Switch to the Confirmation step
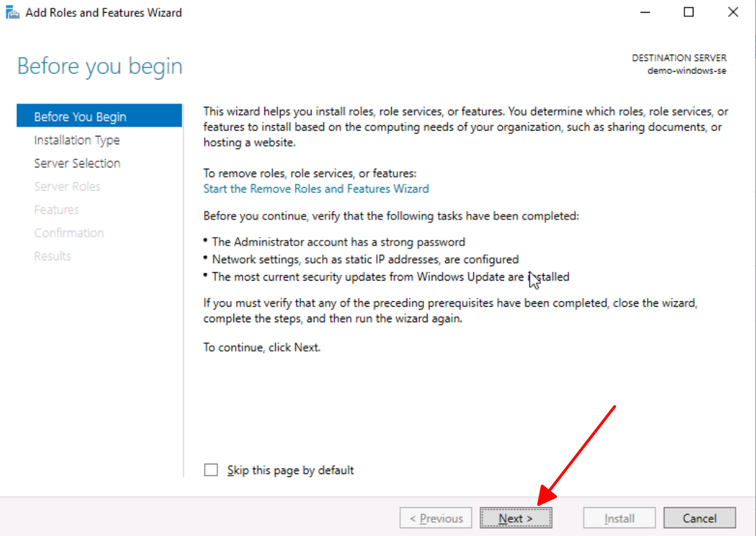This screenshot has height=536, width=756. 69,233
